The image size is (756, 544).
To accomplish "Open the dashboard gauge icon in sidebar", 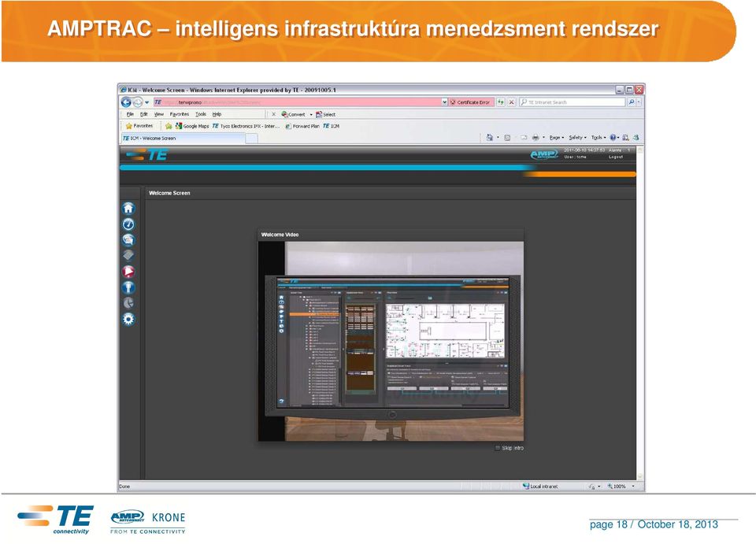I will [x=128, y=224].
